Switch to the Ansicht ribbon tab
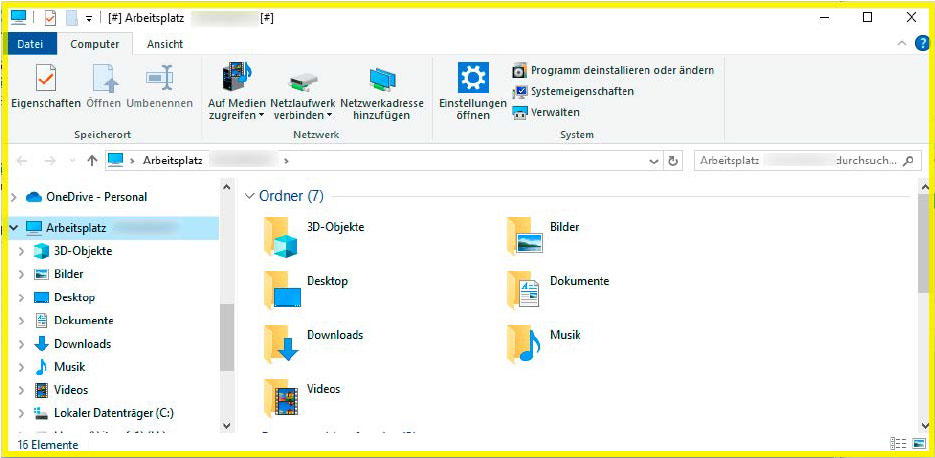Screen dimensions: 935x458 (x=165, y=44)
